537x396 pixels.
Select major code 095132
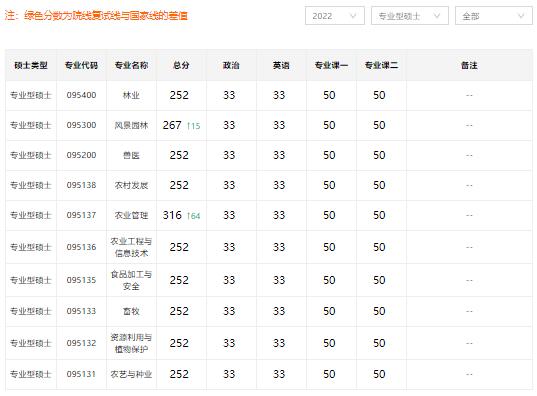[81, 343]
